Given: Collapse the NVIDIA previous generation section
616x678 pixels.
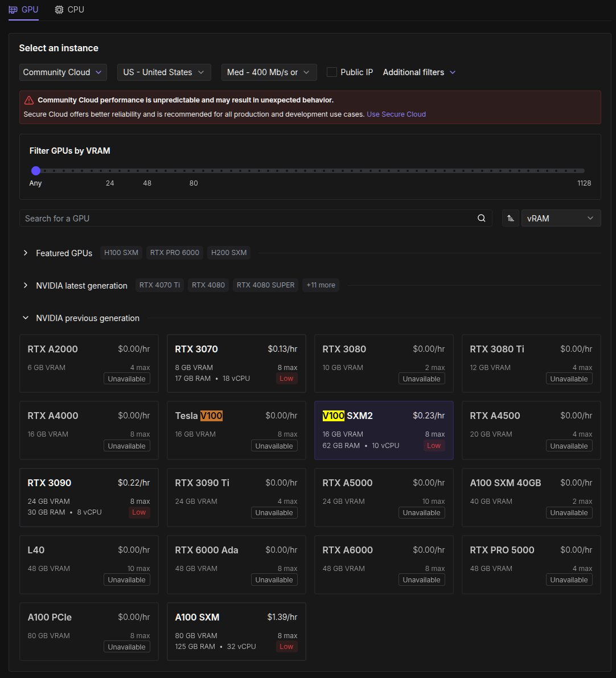Looking at the screenshot, I should (26, 318).
